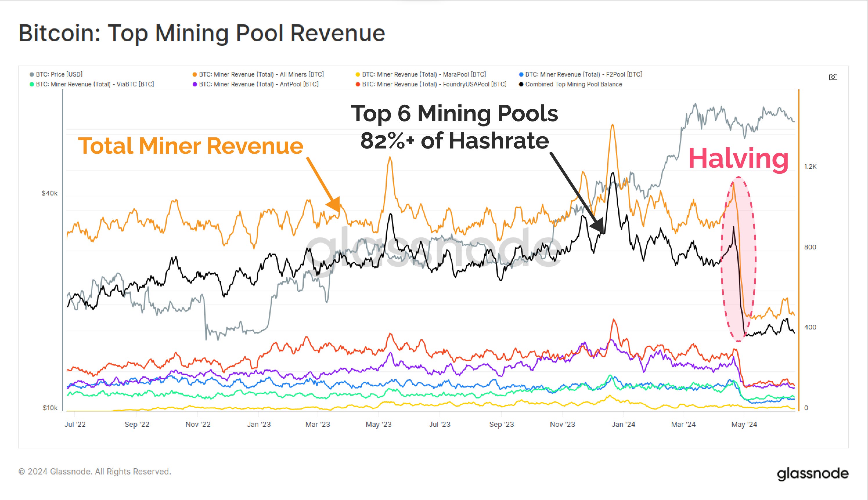Click the red FoundryUSAPool legend dot
This screenshot has height=500, width=868.
358,84
